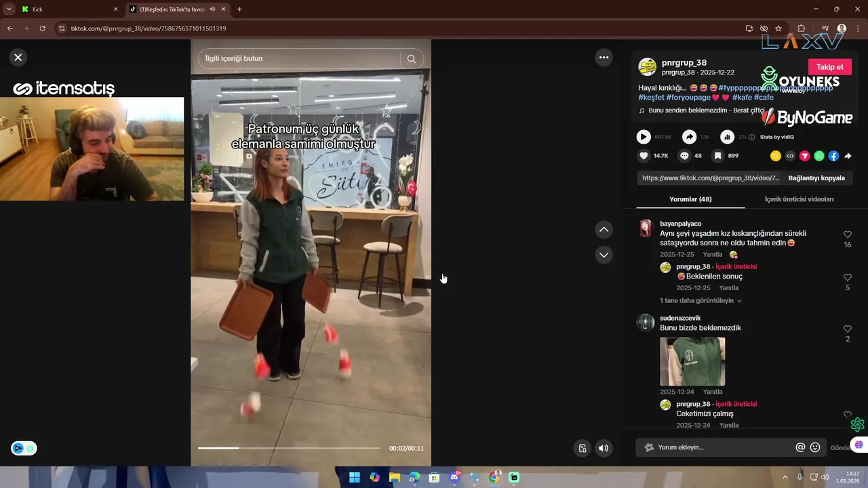The width and height of the screenshot is (868, 488).
Task: Repost video with yellow repost icon
Action: point(776,156)
